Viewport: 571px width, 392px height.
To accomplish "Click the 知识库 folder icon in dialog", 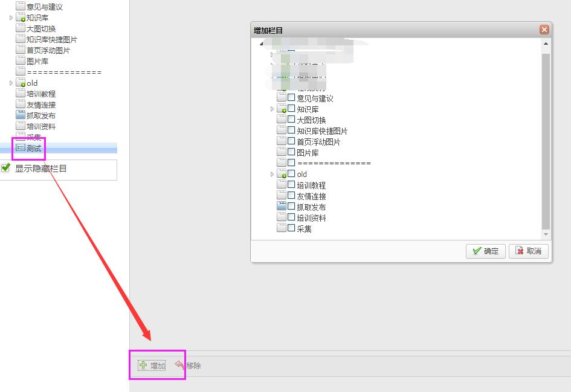I will click(x=282, y=109).
